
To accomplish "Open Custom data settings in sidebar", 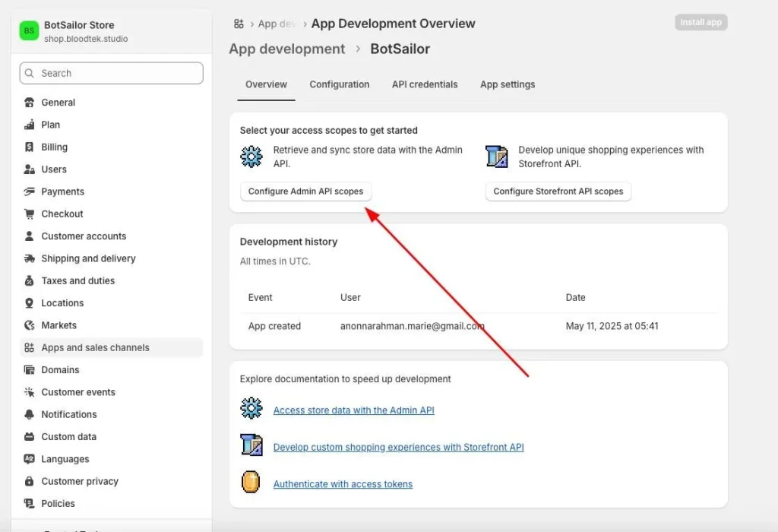I will click(x=111, y=437).
